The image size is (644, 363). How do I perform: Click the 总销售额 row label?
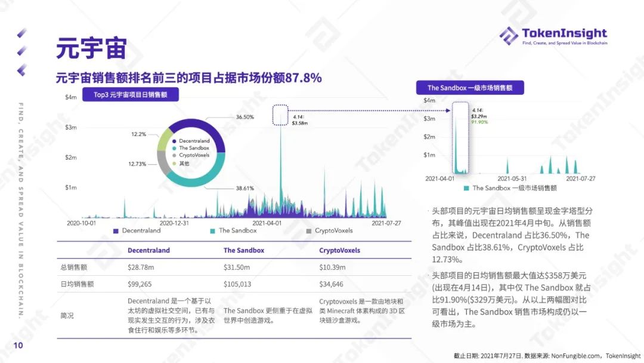74,267
